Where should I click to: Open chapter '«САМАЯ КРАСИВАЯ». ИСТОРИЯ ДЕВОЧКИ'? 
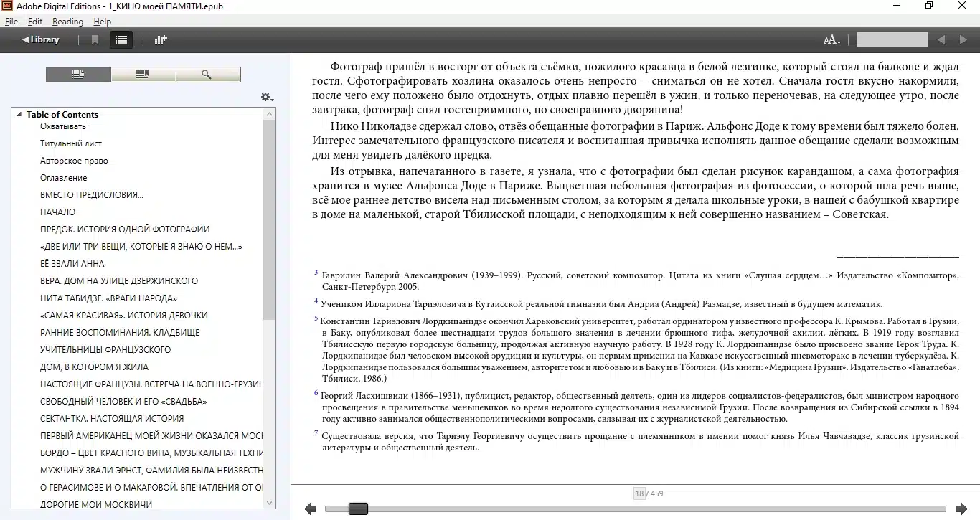[x=124, y=316]
